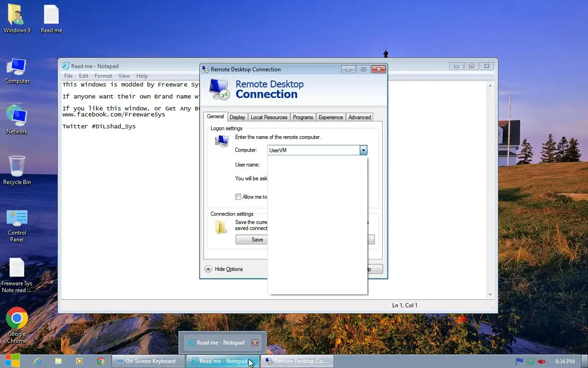588x368 pixels.
Task: Open the media player taskbar icon
Action: pyautogui.click(x=79, y=361)
